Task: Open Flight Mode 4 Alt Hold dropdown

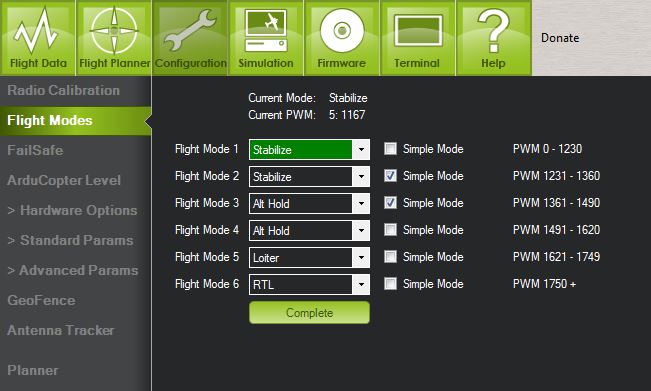Action: [309, 230]
